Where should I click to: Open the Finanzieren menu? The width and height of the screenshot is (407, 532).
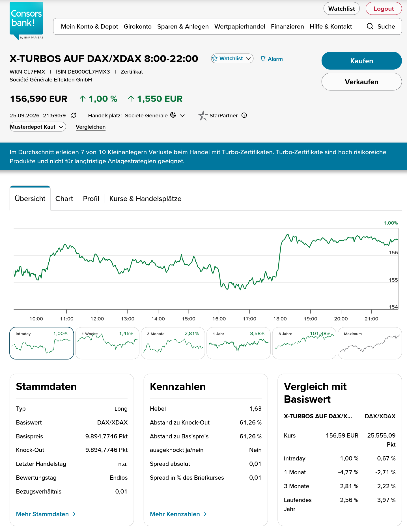pos(287,27)
